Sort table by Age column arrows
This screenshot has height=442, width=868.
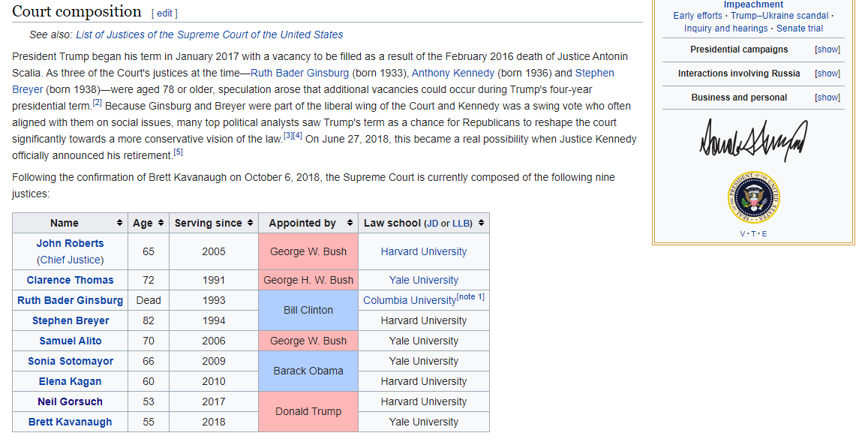tap(161, 223)
